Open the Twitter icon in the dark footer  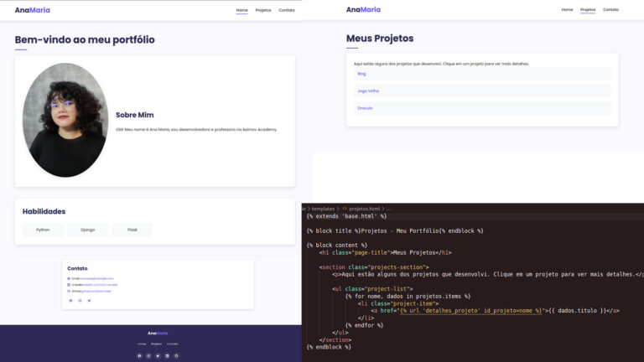(158, 356)
